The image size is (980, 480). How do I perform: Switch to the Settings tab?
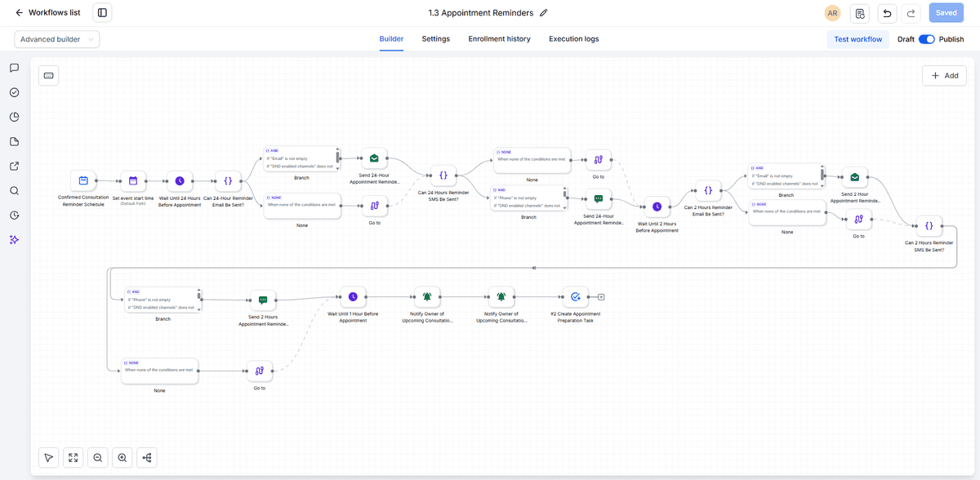(436, 39)
